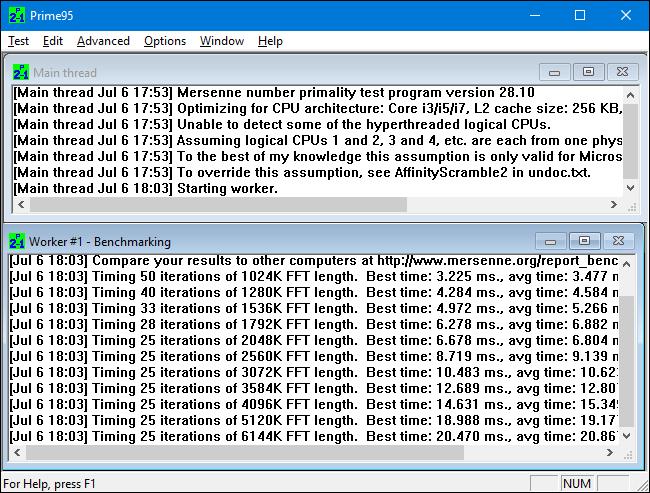Minimize the Worker #1 Benchmarking window
This screenshot has width=650, height=493.
click(x=551, y=241)
